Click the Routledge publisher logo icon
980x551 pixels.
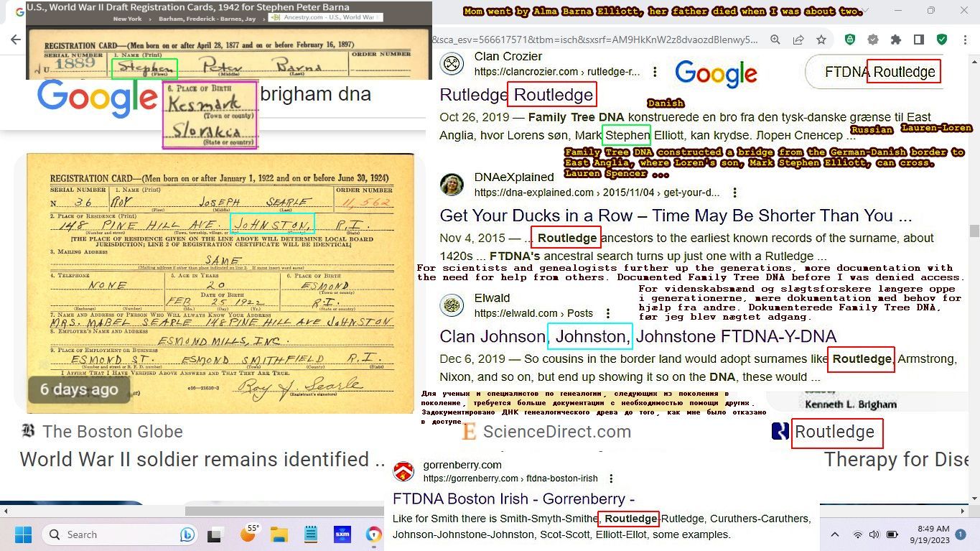[x=780, y=431]
